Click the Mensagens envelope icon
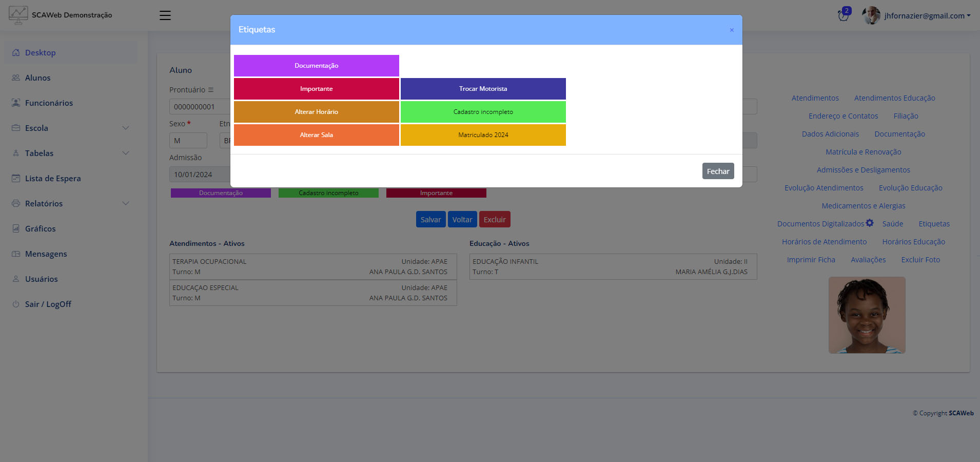Image resolution: width=980 pixels, height=462 pixels. coord(16,254)
